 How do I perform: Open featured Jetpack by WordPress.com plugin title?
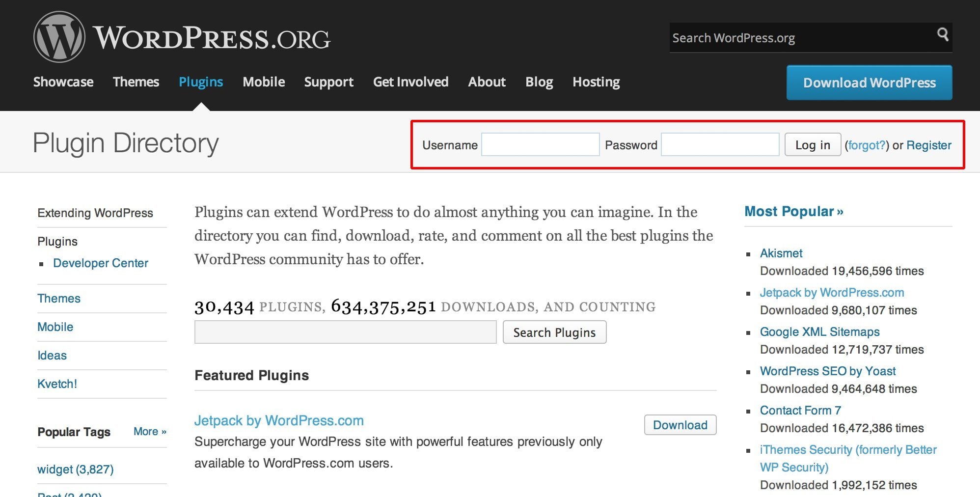coord(279,421)
